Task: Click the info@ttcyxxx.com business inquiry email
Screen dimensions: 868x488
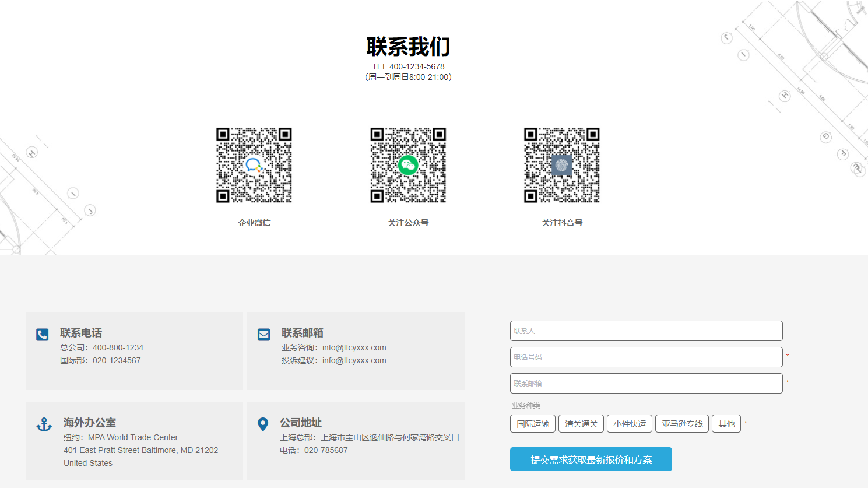Action: tap(354, 347)
